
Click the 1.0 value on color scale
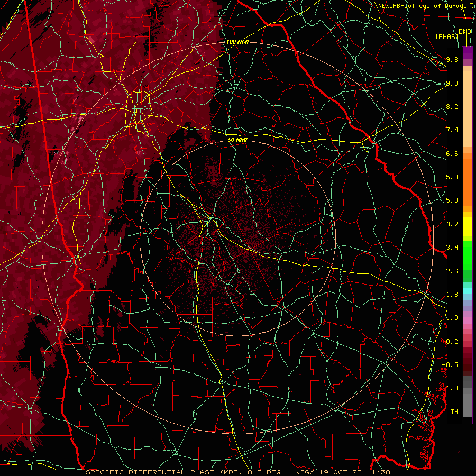click(x=452, y=318)
